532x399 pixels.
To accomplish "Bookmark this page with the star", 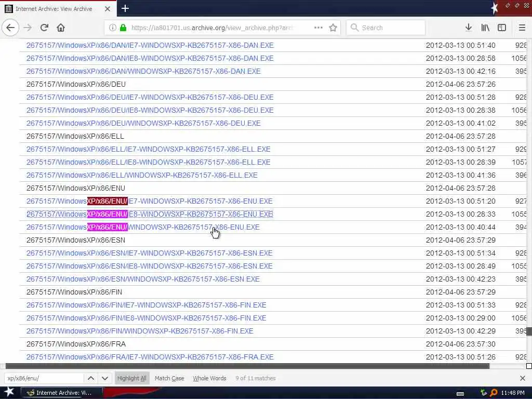I will [x=333, y=28].
